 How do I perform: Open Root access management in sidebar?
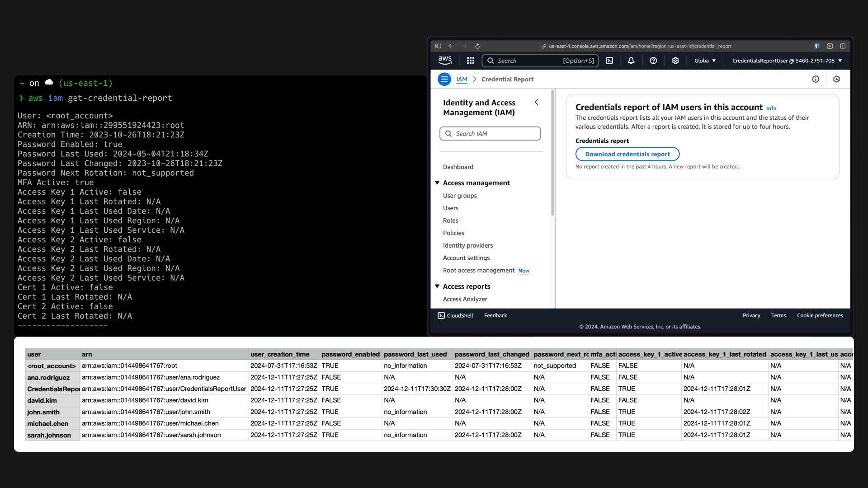click(x=479, y=270)
